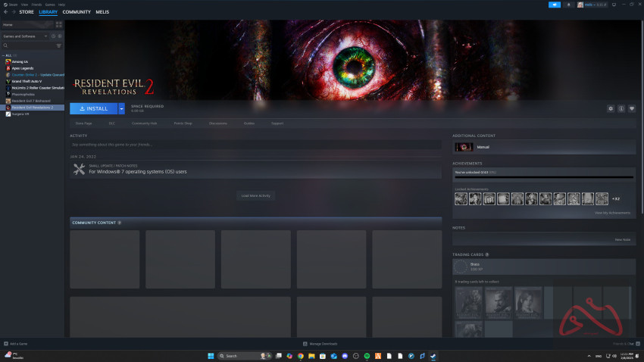Image resolution: width=644 pixels, height=362 pixels.
Task: Open library filter options icon
Action: 59,45
